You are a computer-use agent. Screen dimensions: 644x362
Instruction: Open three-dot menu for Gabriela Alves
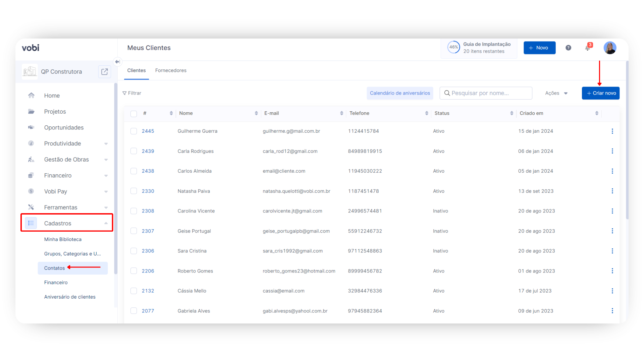click(612, 311)
